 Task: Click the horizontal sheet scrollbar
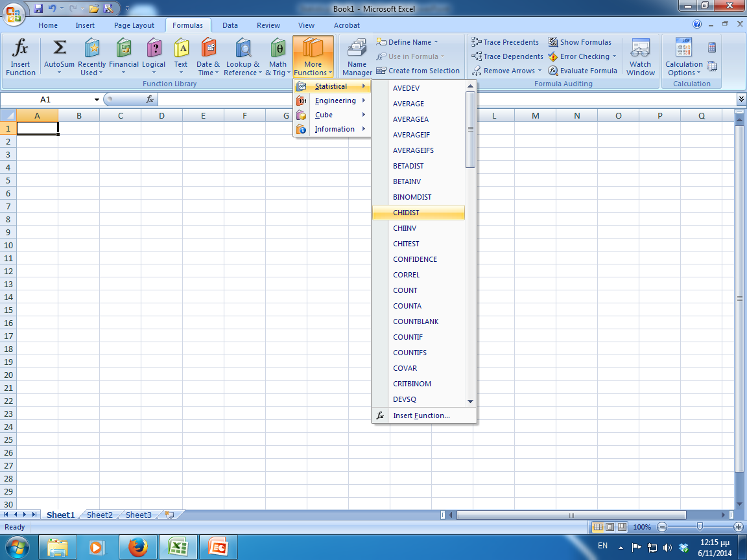coord(571,515)
